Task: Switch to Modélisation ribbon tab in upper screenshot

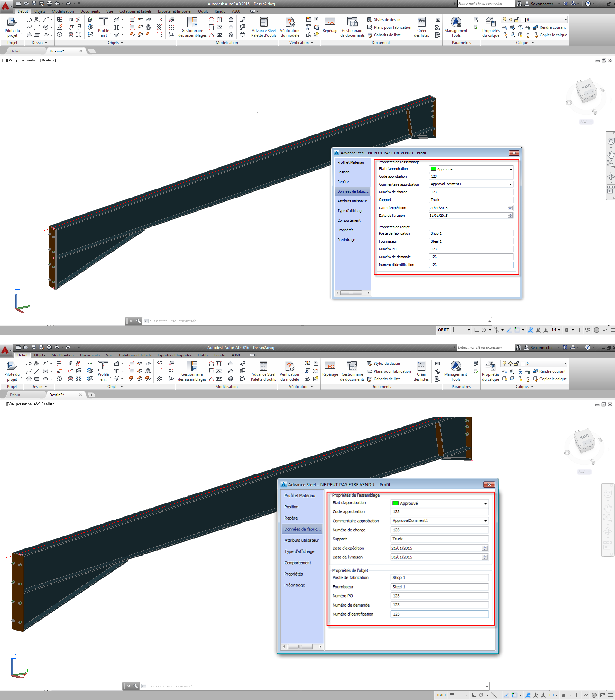Action: (63, 11)
